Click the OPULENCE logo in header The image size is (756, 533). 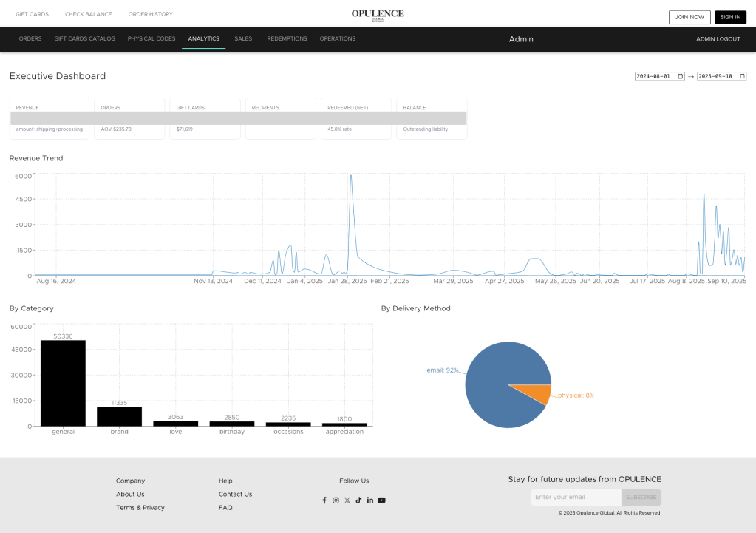(x=378, y=15)
